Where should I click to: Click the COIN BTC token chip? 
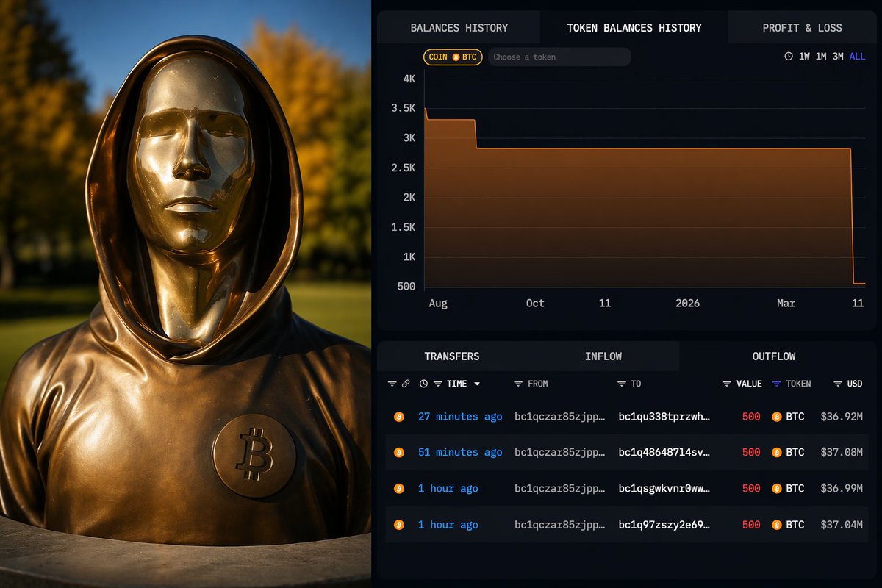coord(453,57)
